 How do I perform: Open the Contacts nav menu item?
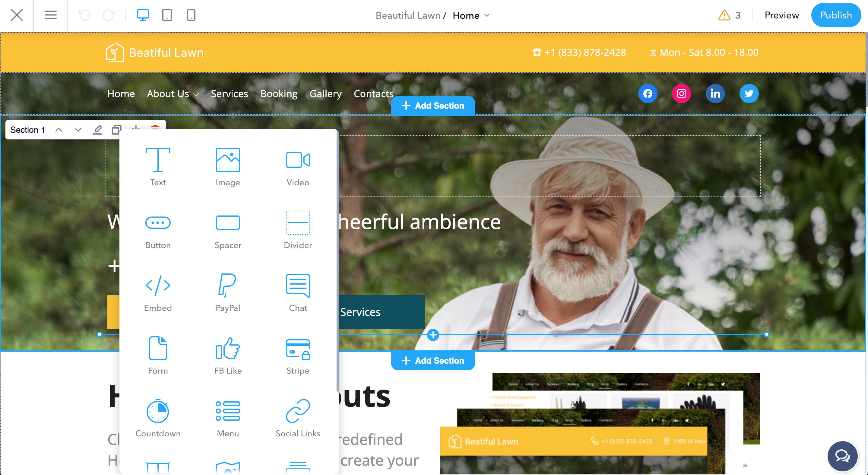[373, 93]
